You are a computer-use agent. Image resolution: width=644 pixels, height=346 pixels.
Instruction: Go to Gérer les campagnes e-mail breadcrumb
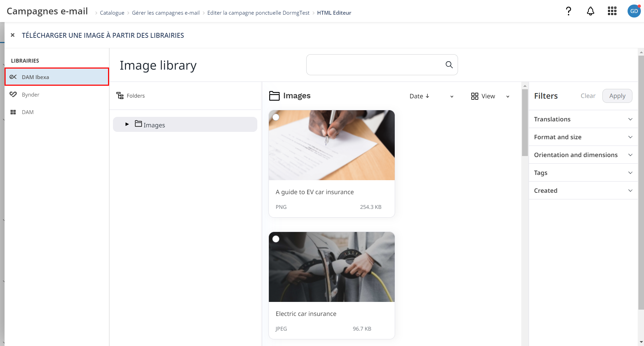[166, 13]
